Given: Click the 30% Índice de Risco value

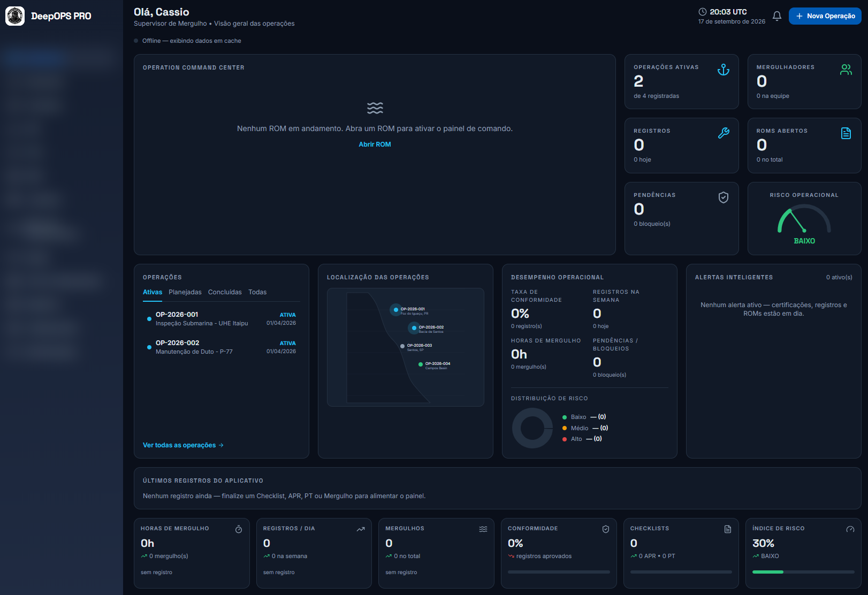Looking at the screenshot, I should pos(763,543).
